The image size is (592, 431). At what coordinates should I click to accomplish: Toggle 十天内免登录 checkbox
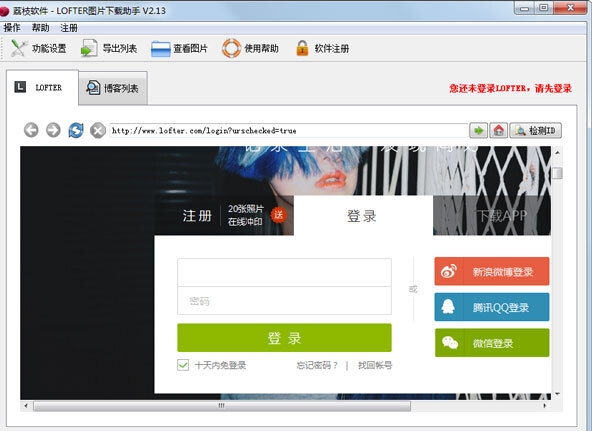pos(183,365)
